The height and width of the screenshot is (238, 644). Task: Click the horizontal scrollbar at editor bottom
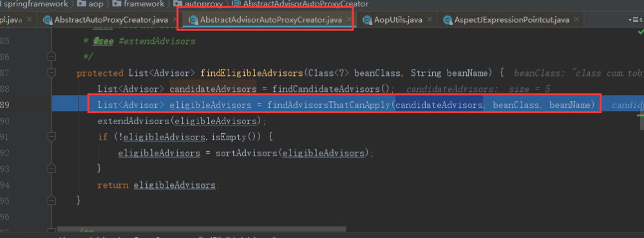tap(201, 230)
